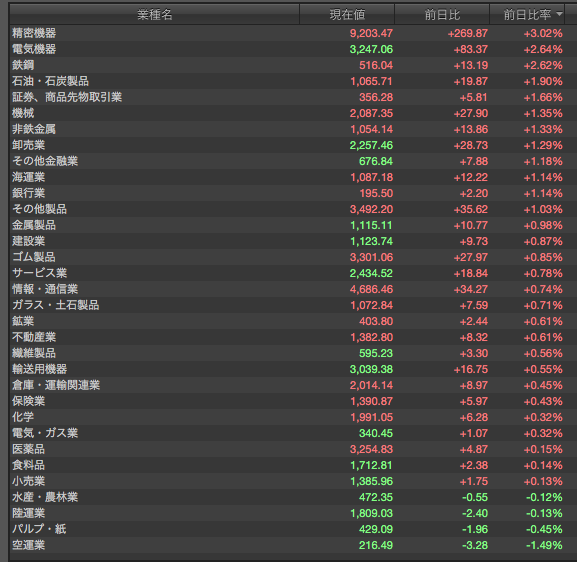This screenshot has height=562, width=577.
Task: Click the change value +27.90
Action: tap(471, 113)
